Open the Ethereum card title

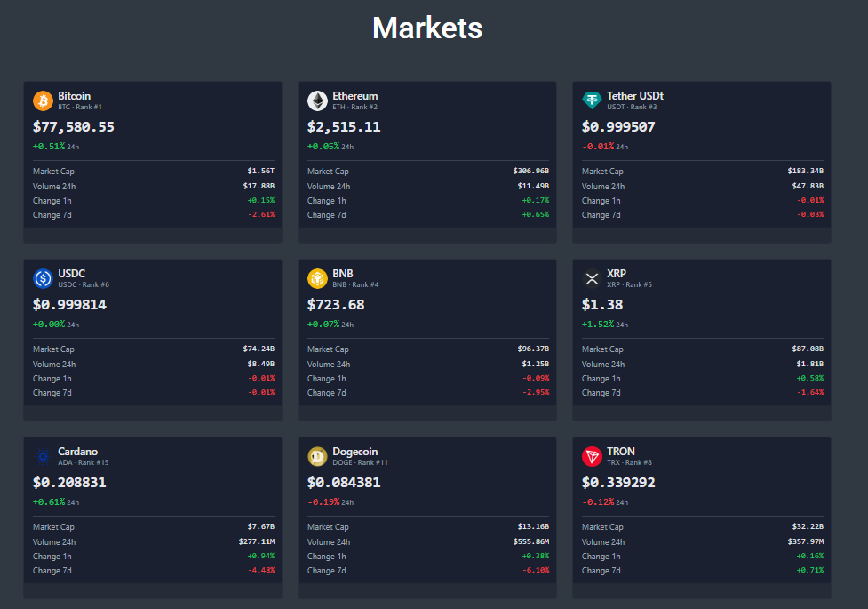354,96
